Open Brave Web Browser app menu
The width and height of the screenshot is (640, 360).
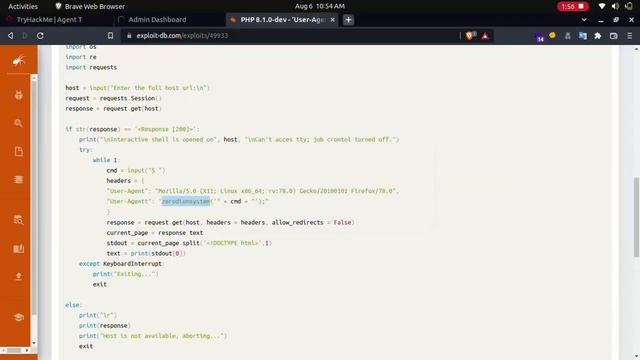click(x=90, y=6)
